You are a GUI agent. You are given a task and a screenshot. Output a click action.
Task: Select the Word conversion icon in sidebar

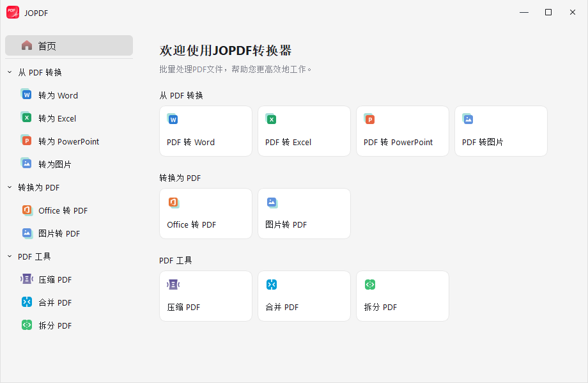[x=26, y=95]
